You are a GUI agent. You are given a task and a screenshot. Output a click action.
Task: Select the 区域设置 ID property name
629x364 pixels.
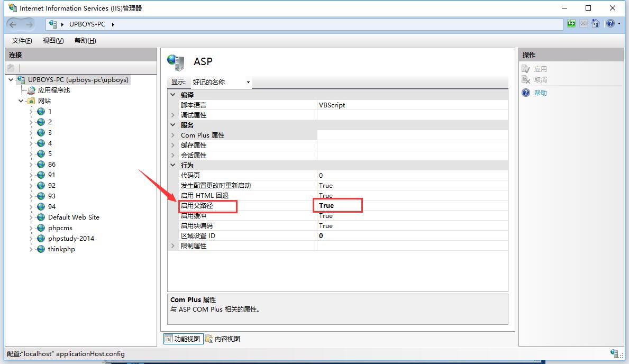(198, 235)
